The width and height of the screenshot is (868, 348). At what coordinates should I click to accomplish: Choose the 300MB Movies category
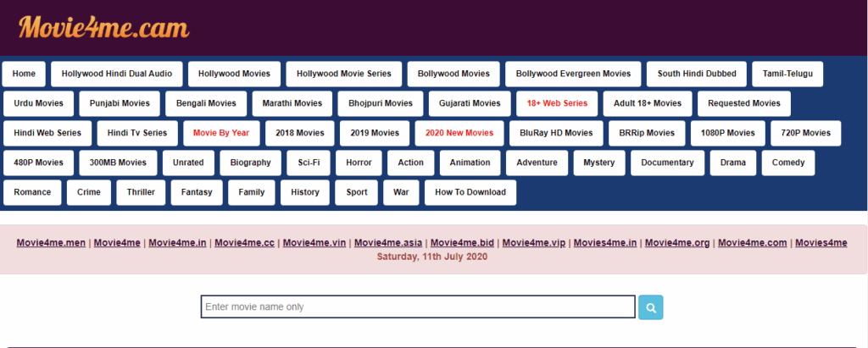point(118,163)
